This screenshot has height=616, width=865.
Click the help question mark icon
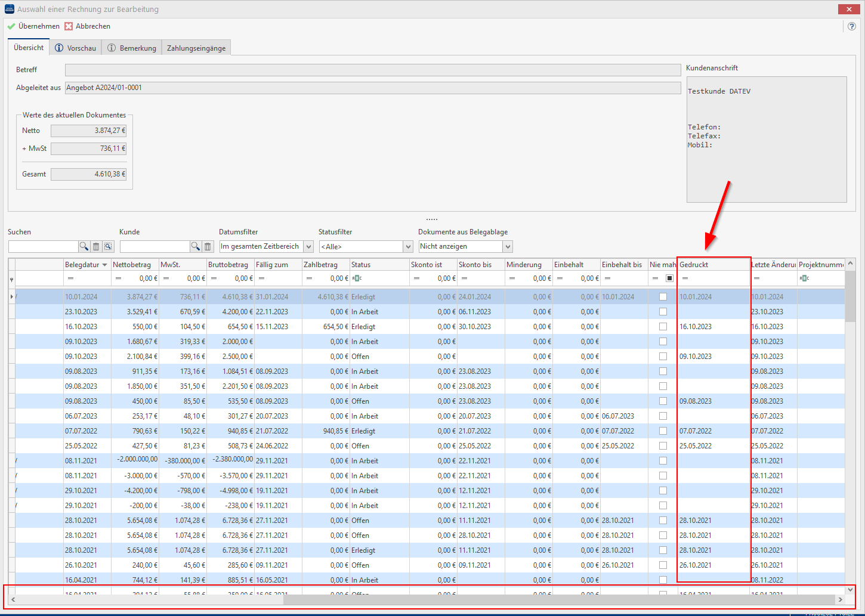pos(851,26)
